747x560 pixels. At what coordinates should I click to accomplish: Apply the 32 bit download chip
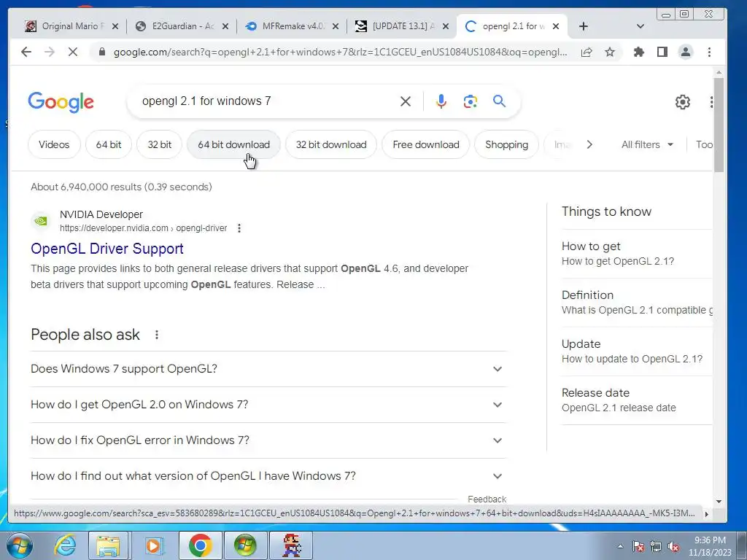point(331,144)
